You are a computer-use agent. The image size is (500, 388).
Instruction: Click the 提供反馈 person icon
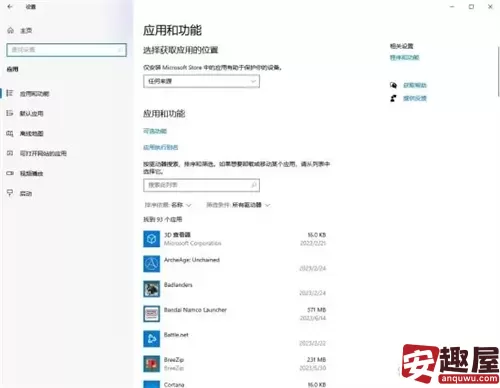(x=394, y=98)
